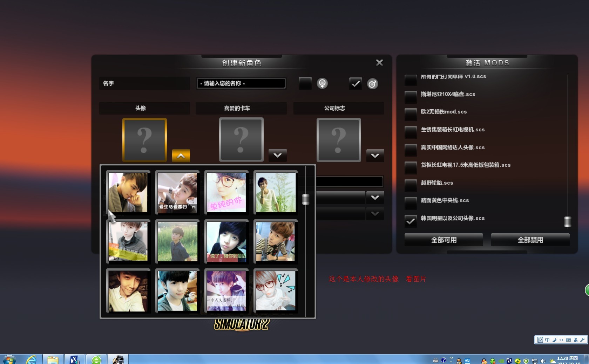Viewport: 589px width, 364px height.
Task: Collapse the avatar picker with up arrow
Action: [181, 156]
